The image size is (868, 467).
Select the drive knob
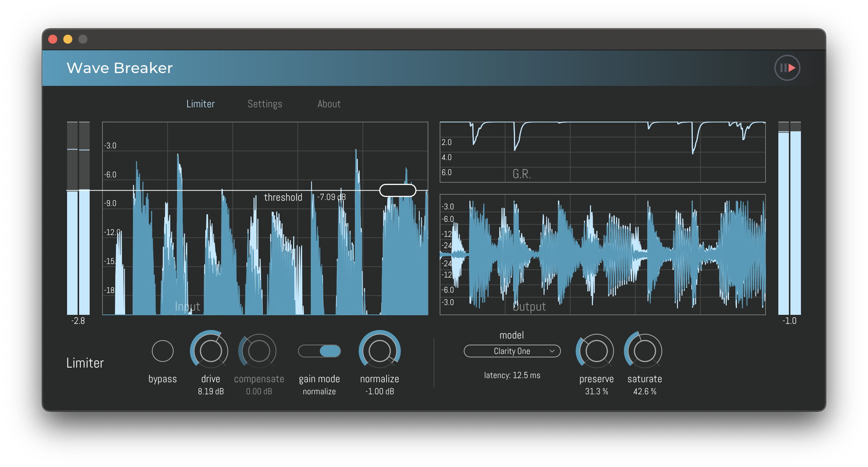(x=209, y=351)
